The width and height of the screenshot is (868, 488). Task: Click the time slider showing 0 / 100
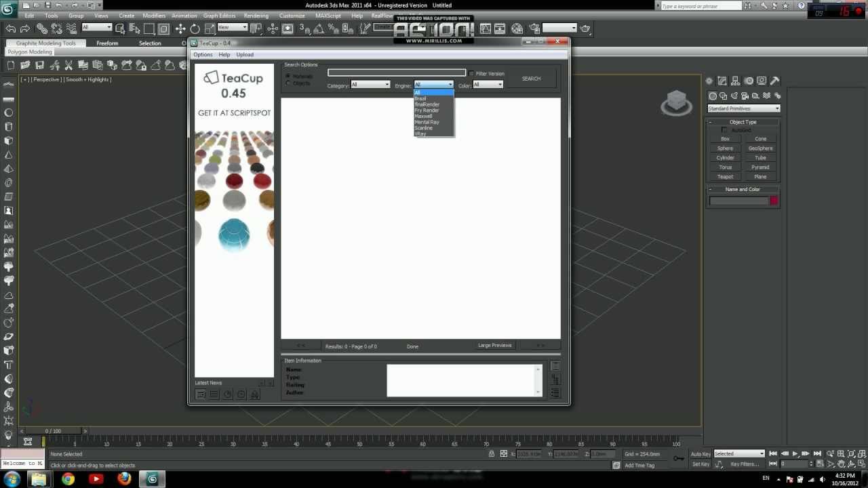53,431
